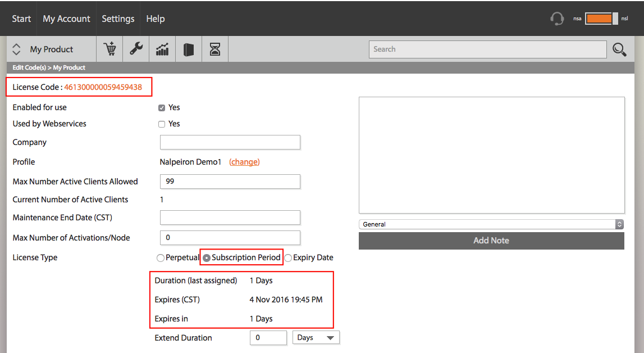Screen dimensions: 644x353
Task: Click the (change) profile link
Action: [x=244, y=162]
